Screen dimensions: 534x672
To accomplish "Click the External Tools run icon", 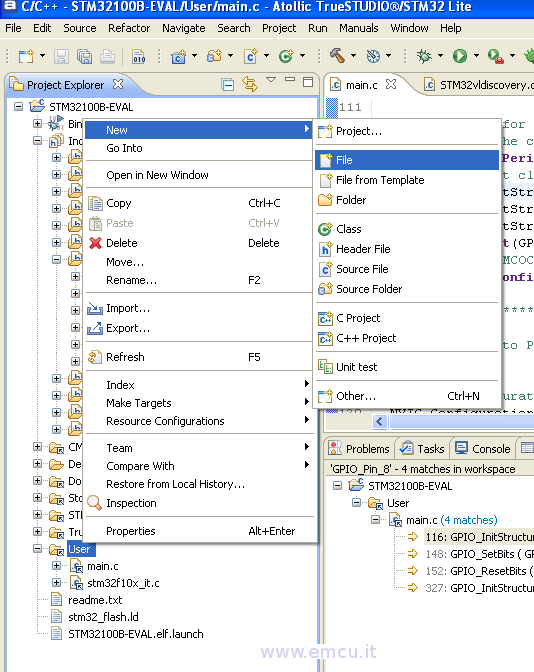I will (x=496, y=56).
